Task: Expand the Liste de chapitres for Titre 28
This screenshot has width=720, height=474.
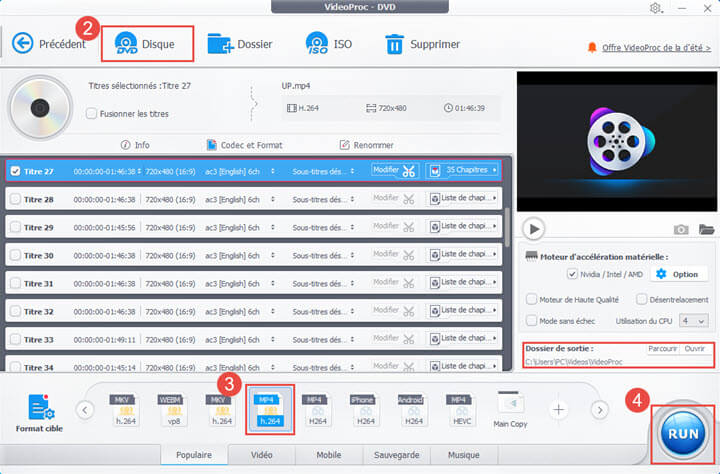Action: pos(463,199)
